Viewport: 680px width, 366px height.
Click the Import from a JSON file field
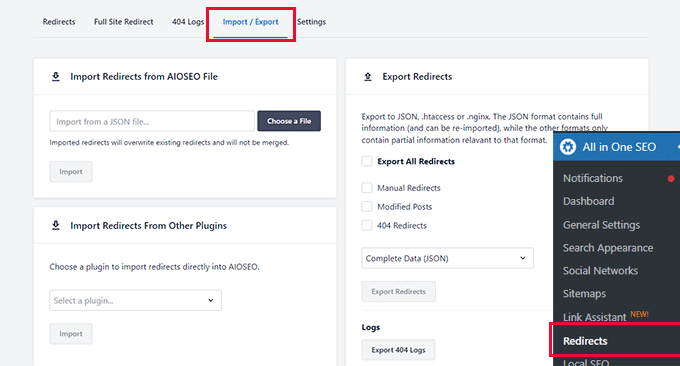point(152,121)
